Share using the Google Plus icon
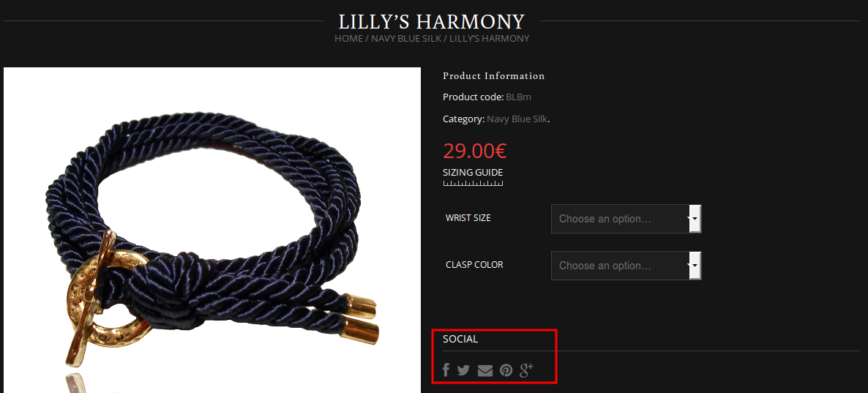The image size is (868, 393). tap(526, 370)
